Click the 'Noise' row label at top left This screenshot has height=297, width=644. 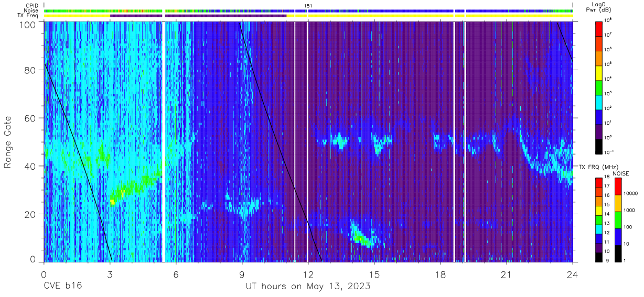(x=30, y=10)
